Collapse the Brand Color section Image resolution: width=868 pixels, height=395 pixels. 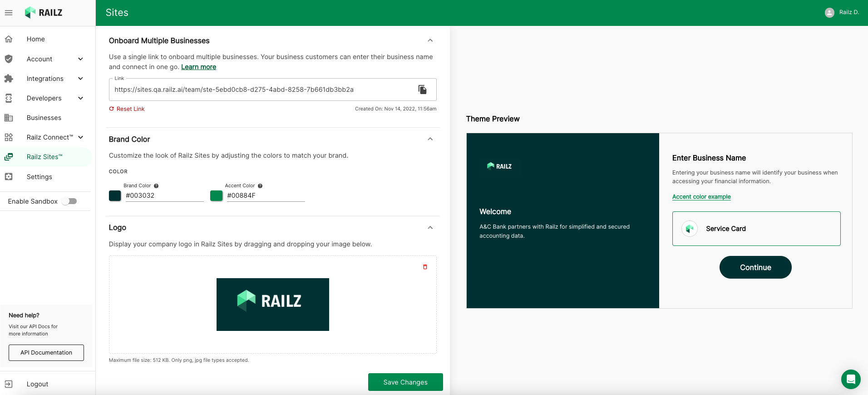click(x=430, y=139)
